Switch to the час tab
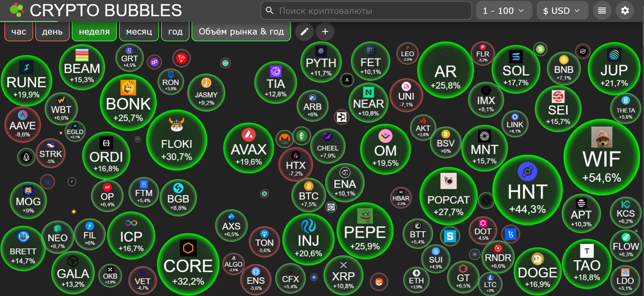 click(19, 32)
